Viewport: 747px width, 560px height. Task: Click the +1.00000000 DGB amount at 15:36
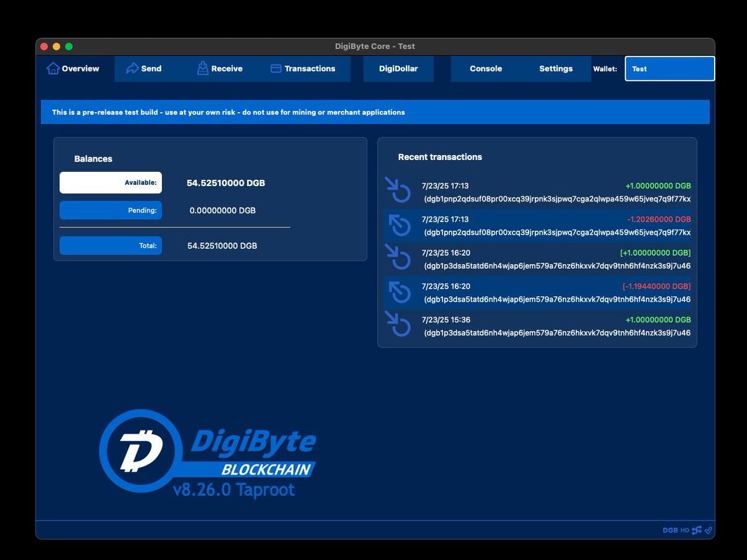[658, 320]
